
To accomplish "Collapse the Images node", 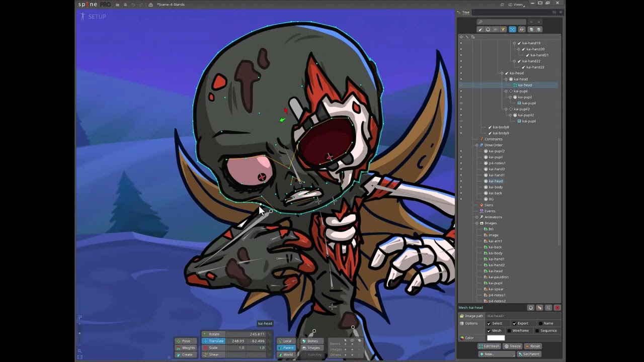I will 476,223.
